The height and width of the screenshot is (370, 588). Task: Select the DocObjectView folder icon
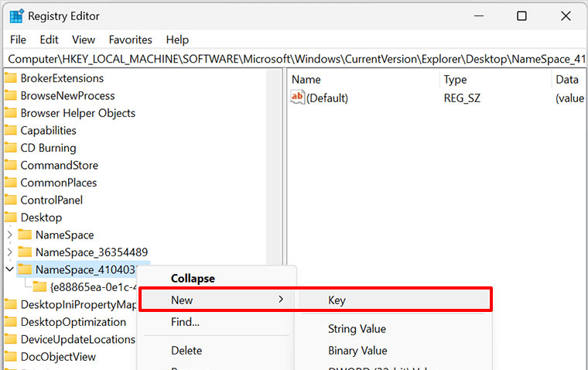coord(11,357)
